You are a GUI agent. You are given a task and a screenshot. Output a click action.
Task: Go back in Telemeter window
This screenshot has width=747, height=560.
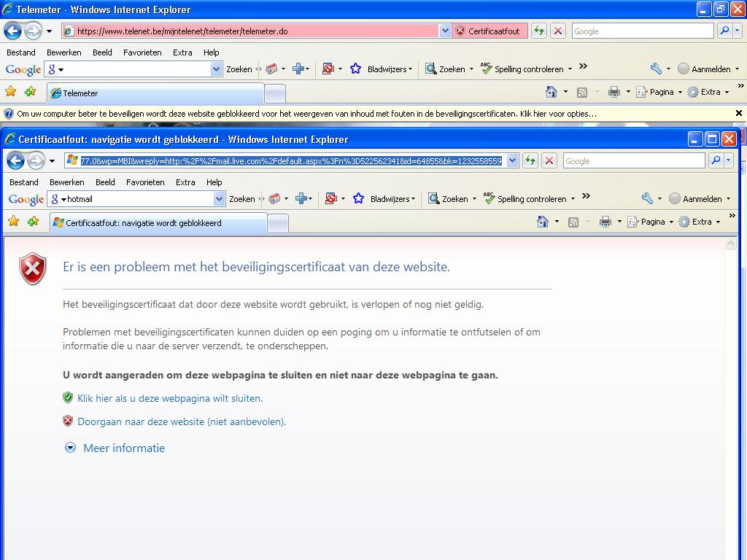(x=13, y=31)
